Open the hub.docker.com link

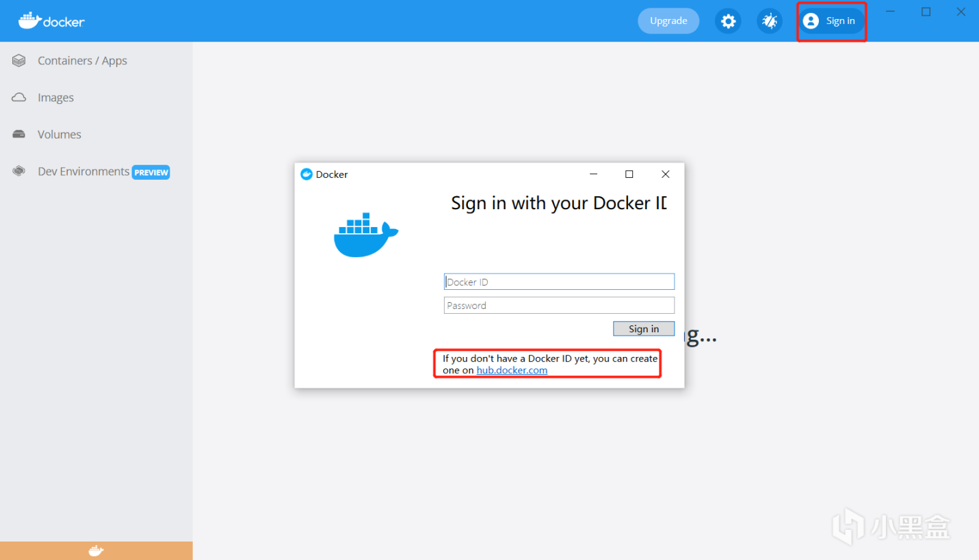point(512,371)
